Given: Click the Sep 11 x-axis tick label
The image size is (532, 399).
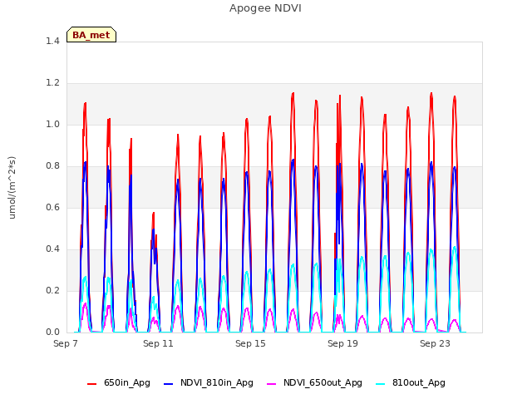Looking at the screenshot, I should 158,343.
